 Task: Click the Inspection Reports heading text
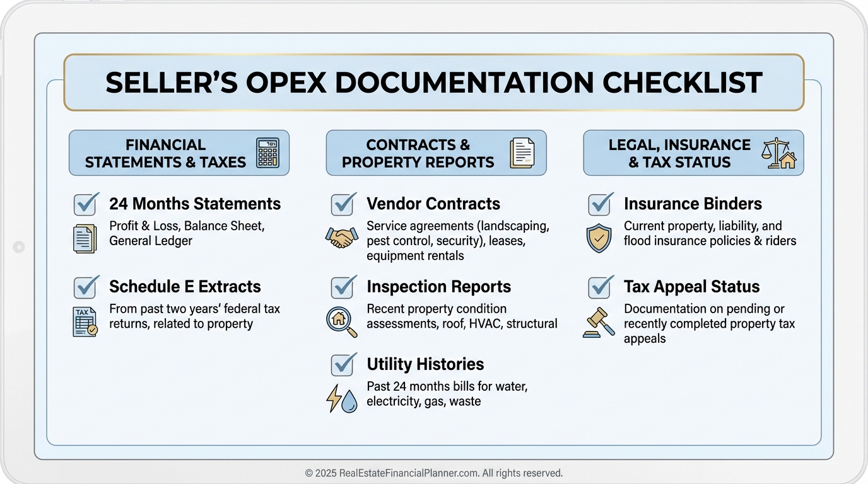point(438,287)
